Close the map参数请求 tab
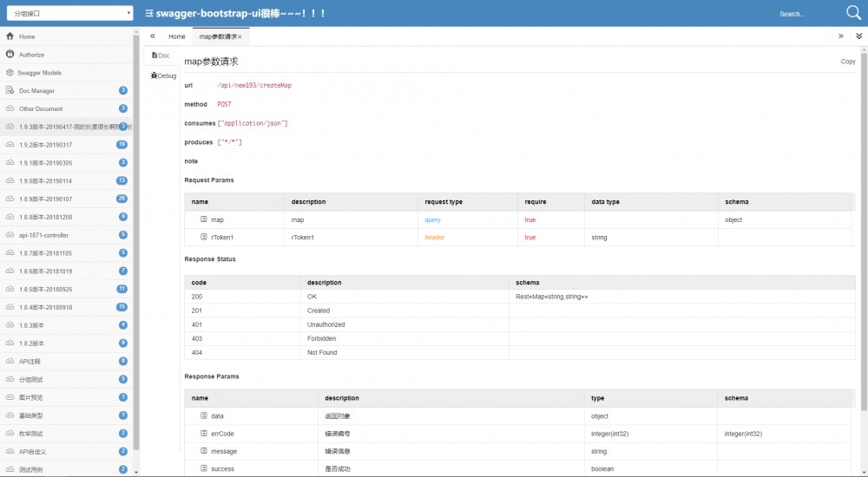 click(x=240, y=37)
